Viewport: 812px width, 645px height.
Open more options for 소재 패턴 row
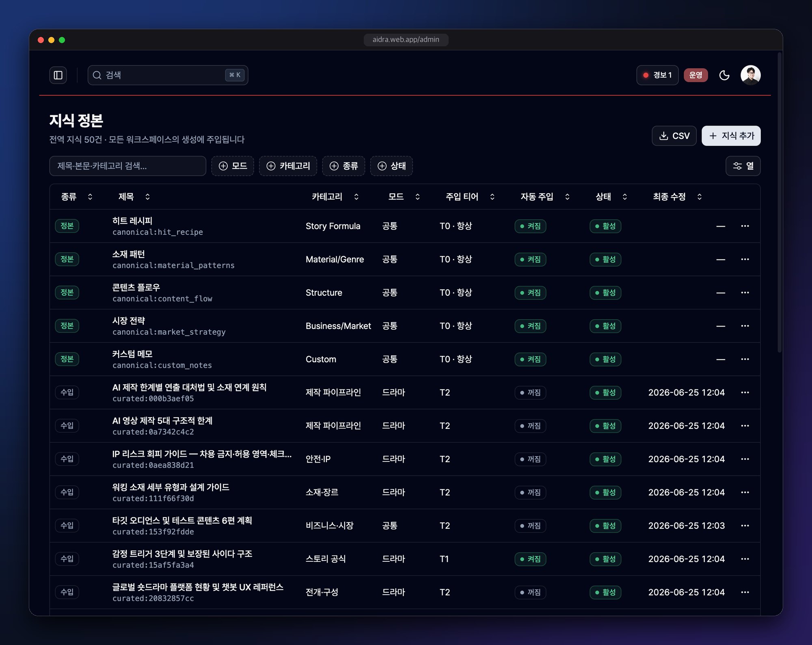click(x=745, y=259)
